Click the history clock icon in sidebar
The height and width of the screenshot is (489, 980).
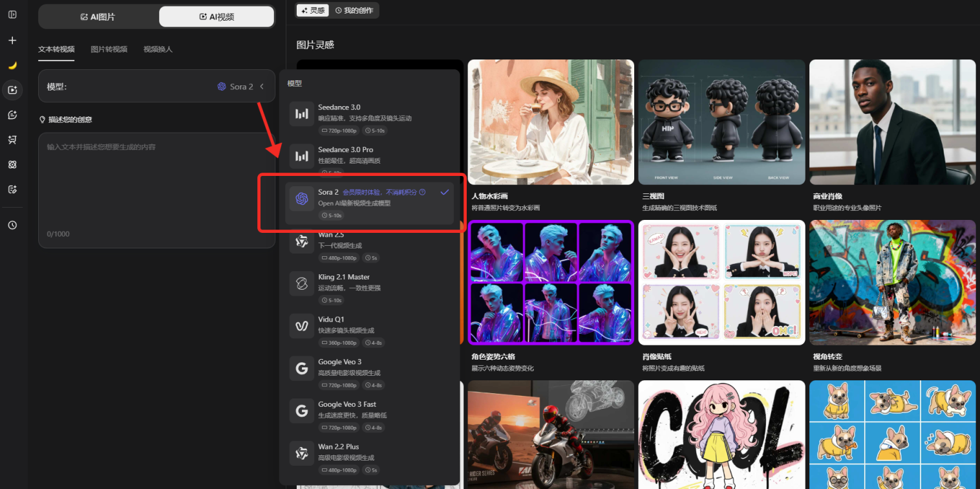click(12, 225)
